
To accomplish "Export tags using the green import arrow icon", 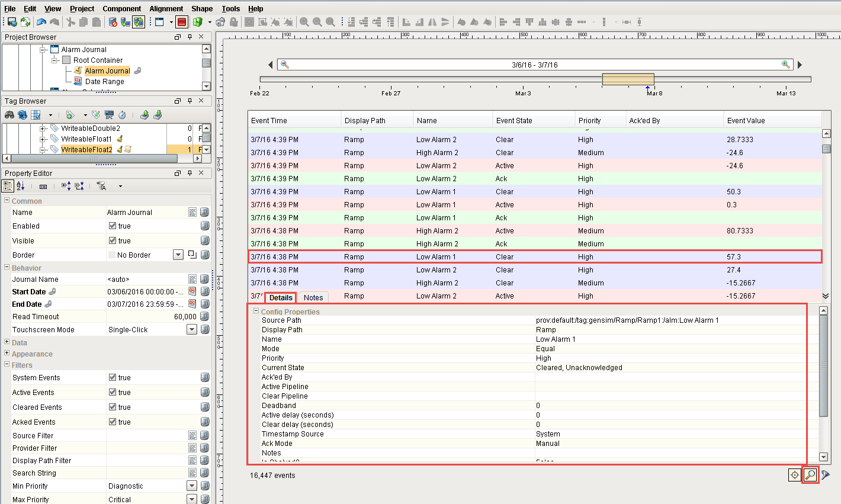I will tap(146, 115).
